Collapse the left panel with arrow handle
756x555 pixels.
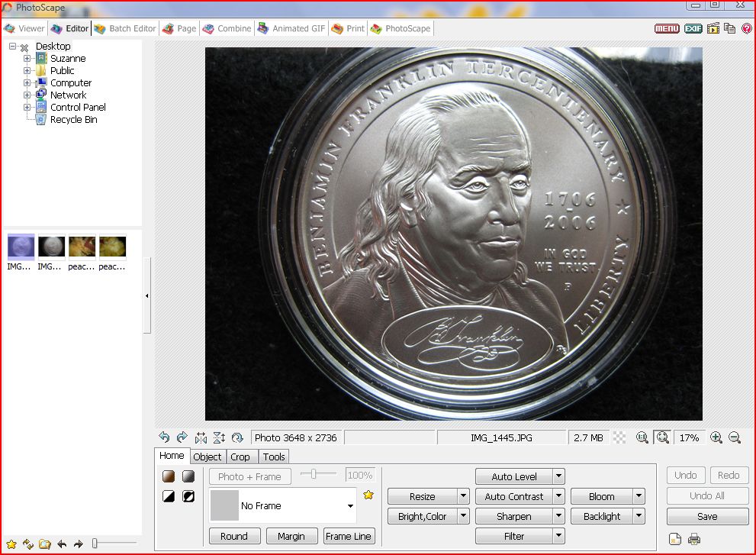point(146,295)
